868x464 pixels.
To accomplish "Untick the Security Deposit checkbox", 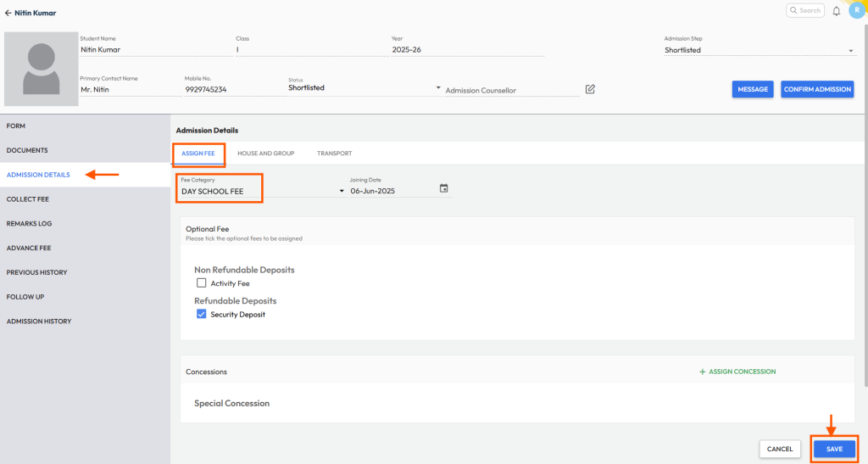I will pyautogui.click(x=201, y=314).
